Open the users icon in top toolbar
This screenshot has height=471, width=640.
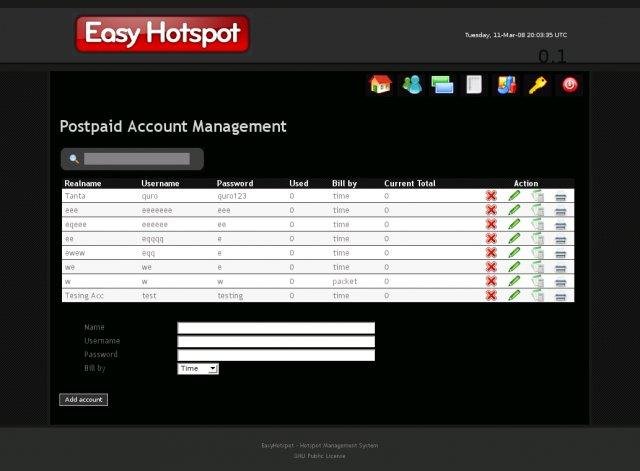[x=411, y=85]
